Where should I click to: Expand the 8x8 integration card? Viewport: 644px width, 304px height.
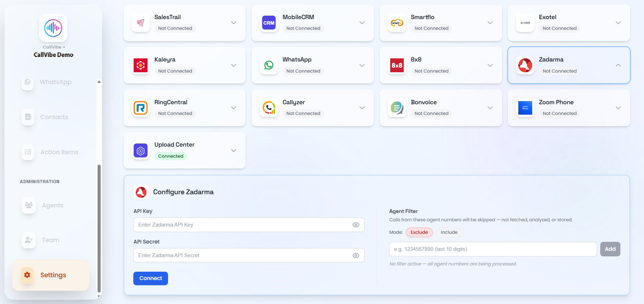[x=490, y=65]
